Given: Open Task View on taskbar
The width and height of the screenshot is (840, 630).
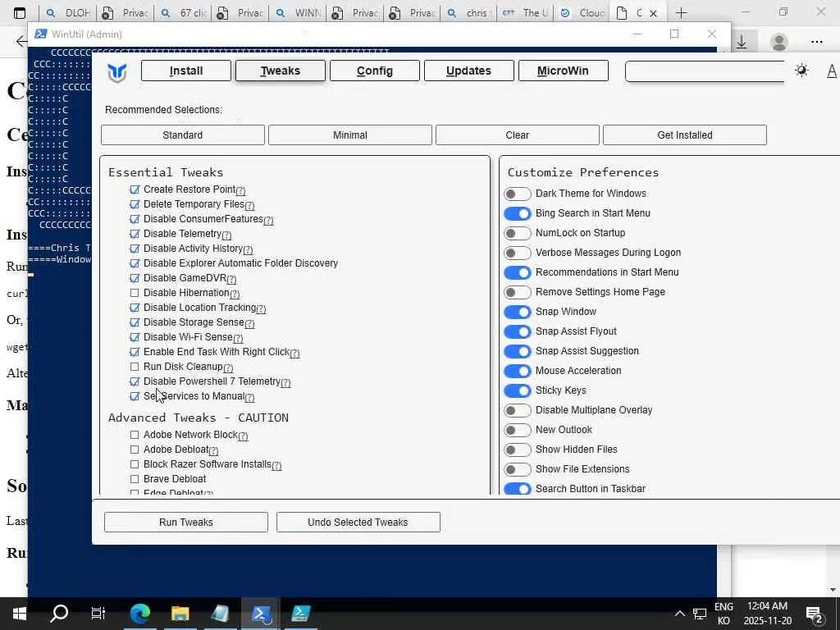Looking at the screenshot, I should click(x=98, y=614).
